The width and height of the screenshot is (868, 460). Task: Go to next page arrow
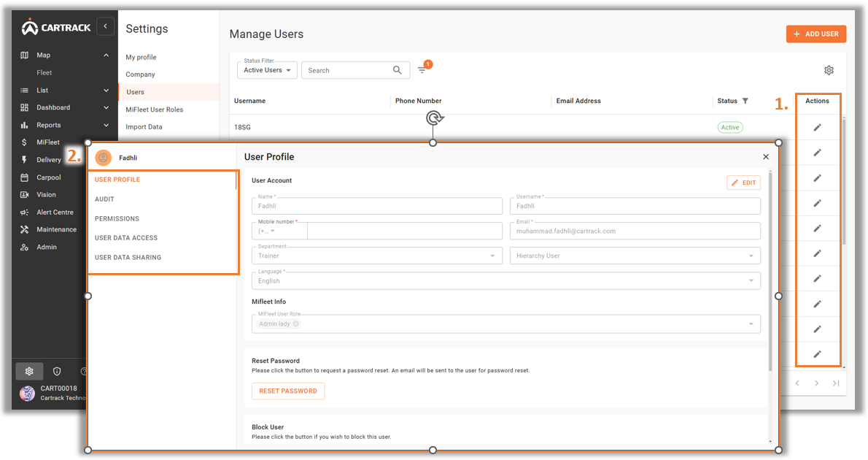tap(816, 383)
